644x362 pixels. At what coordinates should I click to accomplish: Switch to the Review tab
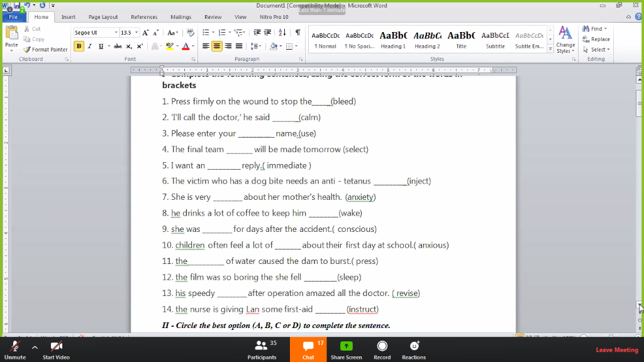click(213, 17)
